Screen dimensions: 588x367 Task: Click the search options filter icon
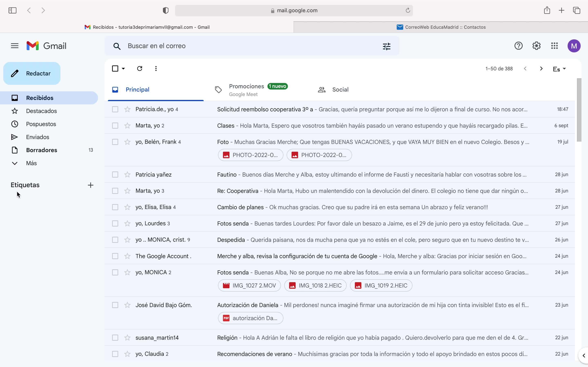click(x=386, y=46)
